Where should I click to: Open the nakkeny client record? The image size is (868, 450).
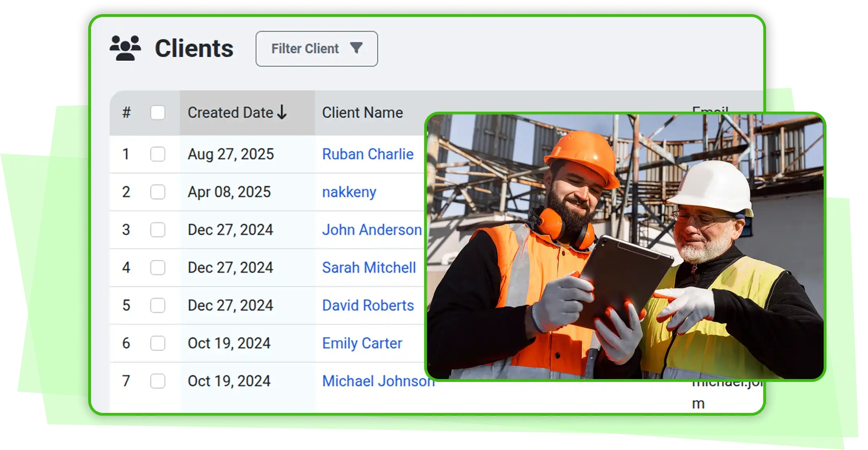(349, 192)
